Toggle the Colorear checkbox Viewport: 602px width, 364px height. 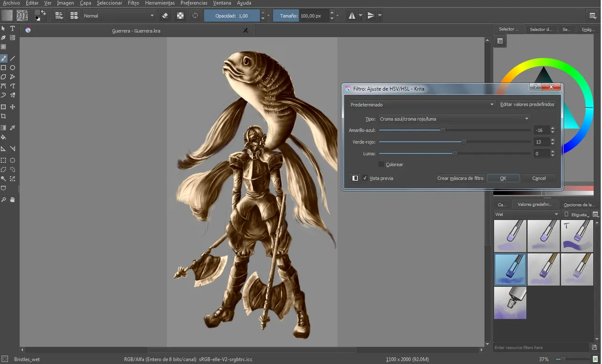point(381,164)
